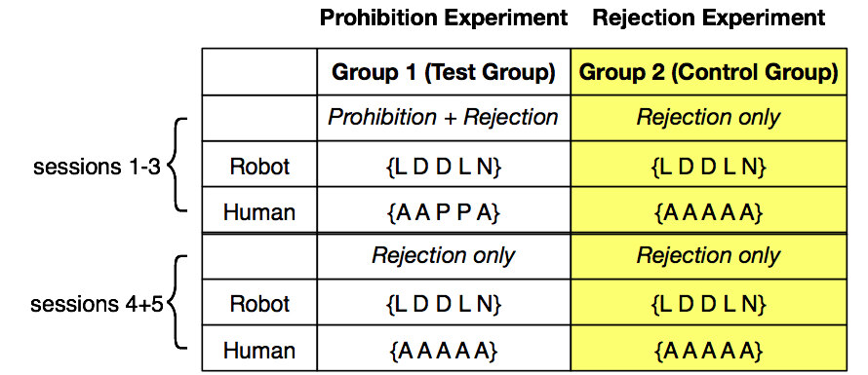The height and width of the screenshot is (375, 868).
Task: Click Group 1 Human {A A A A A} in sessions 4+5
Action: (444, 350)
